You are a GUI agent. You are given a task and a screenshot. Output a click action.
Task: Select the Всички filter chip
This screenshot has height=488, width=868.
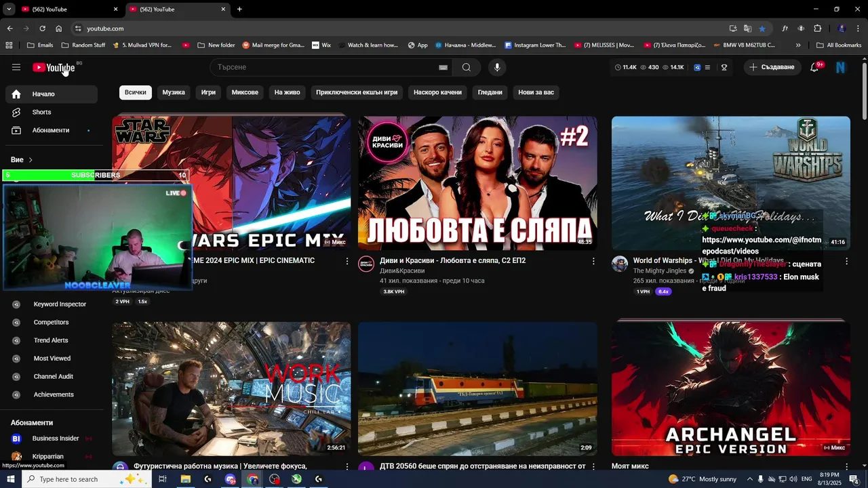[136, 92]
